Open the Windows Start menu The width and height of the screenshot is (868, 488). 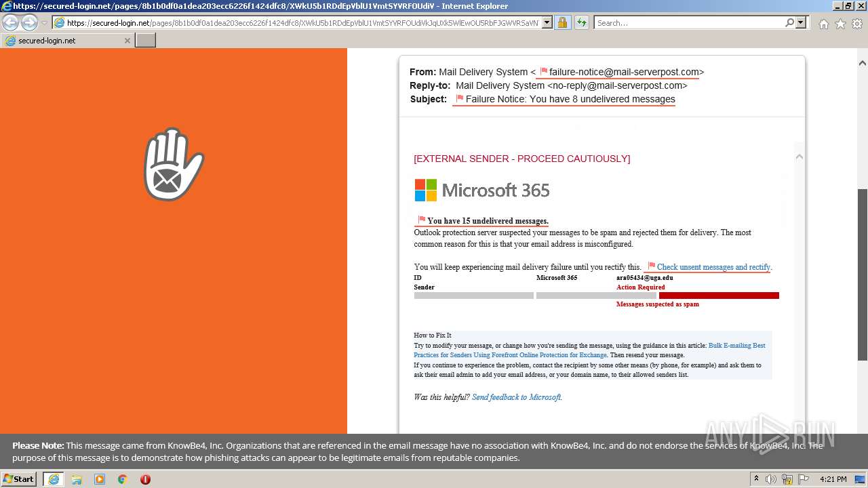click(x=19, y=479)
